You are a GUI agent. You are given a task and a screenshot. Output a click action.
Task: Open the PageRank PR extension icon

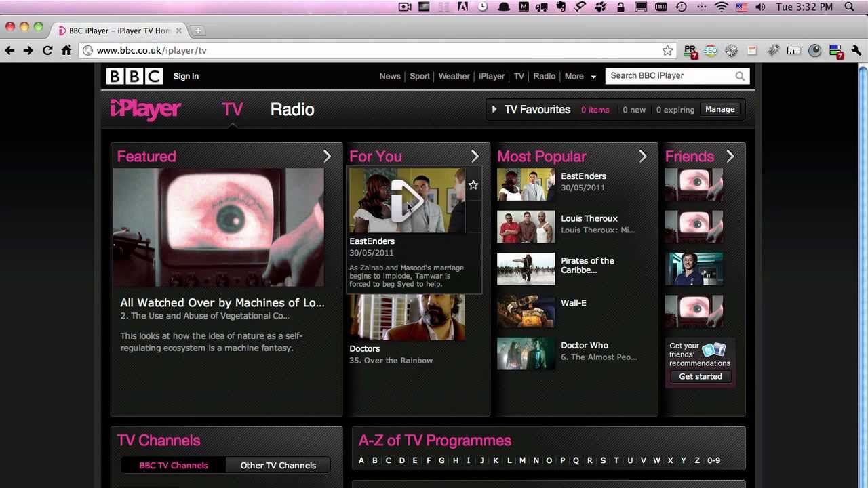click(690, 50)
